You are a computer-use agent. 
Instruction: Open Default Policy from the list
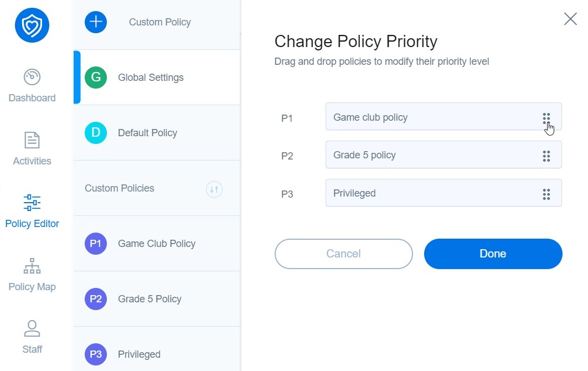pos(147,133)
